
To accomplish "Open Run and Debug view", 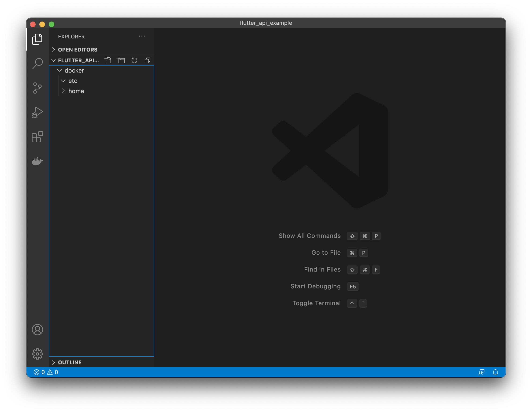I will pos(37,112).
